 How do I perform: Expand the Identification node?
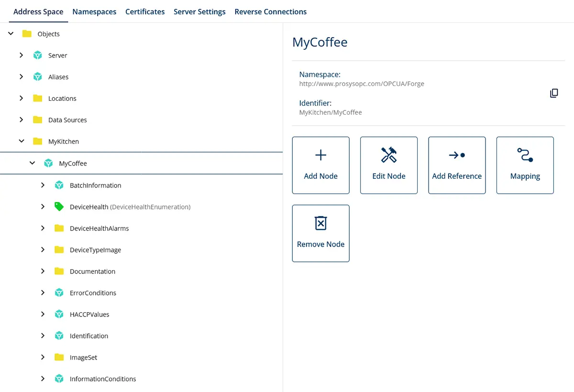pyautogui.click(x=43, y=336)
